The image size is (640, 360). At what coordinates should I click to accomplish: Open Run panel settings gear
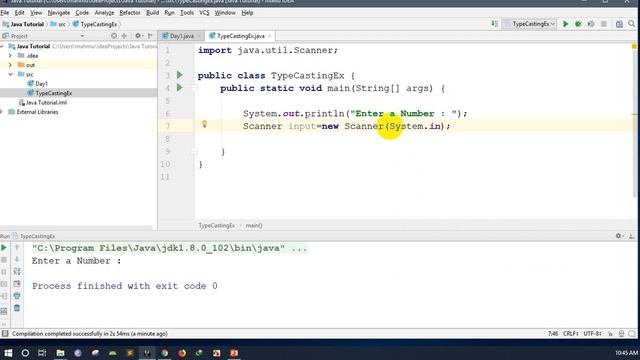(x=619, y=236)
